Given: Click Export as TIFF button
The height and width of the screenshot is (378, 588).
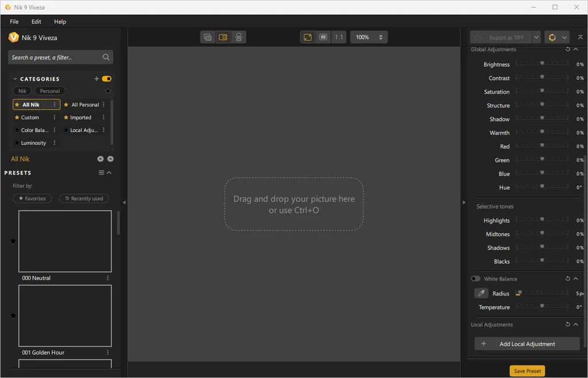Looking at the screenshot, I should 501,37.
